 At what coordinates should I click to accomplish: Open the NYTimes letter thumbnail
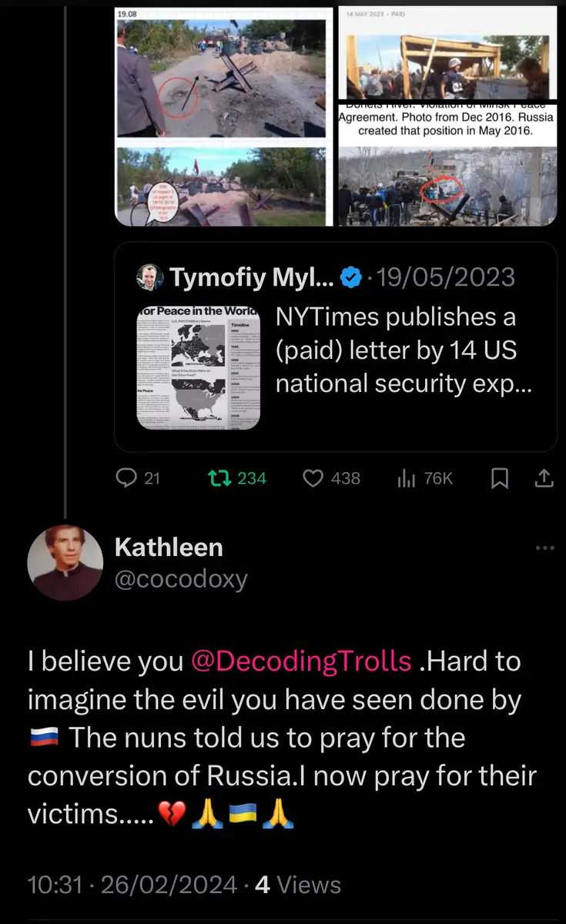(x=198, y=367)
